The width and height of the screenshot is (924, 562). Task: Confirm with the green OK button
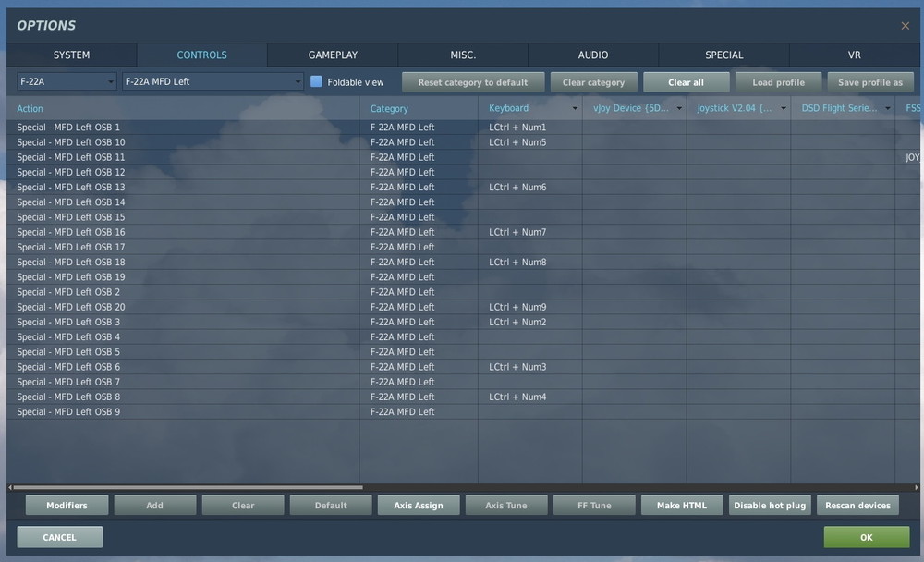tap(867, 537)
